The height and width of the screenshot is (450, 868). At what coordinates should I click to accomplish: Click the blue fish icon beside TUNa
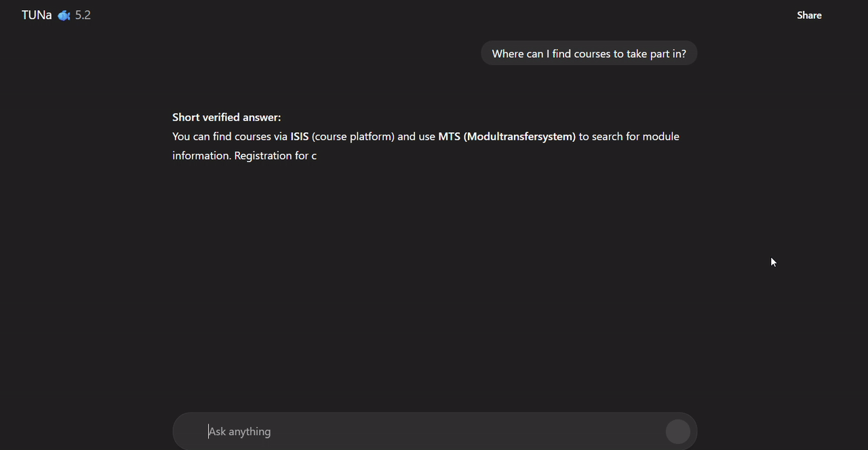click(64, 15)
